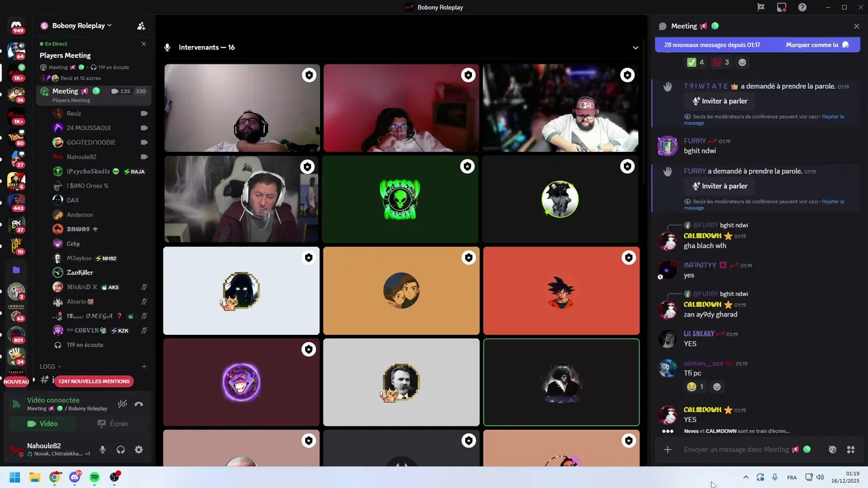Collapse the Intervenants speakers section chevron
The width and height of the screenshot is (868, 488).
pos(635,47)
